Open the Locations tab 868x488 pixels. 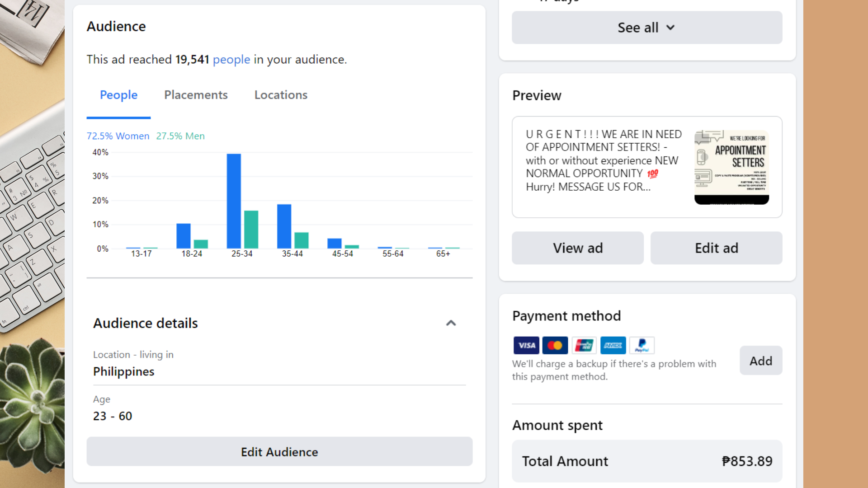click(281, 95)
